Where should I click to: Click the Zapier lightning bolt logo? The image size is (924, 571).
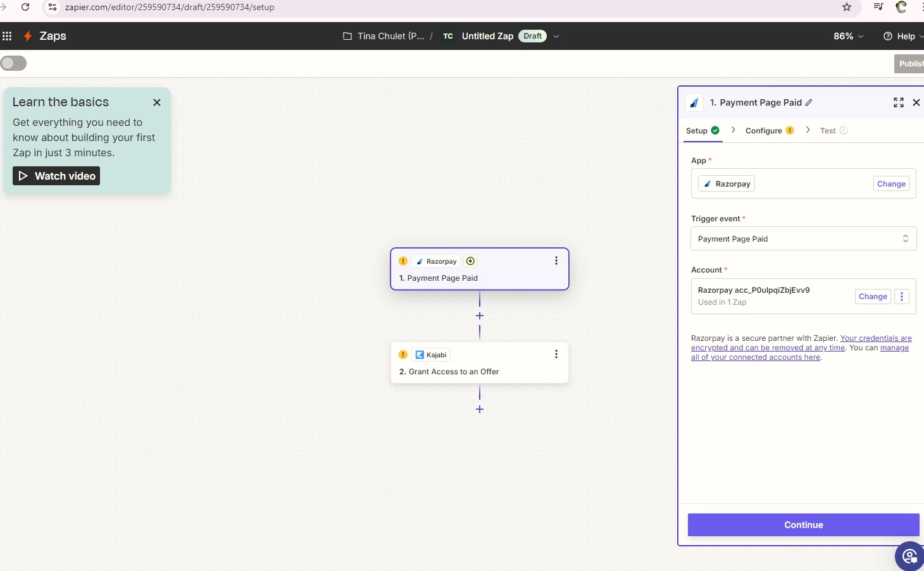click(28, 36)
